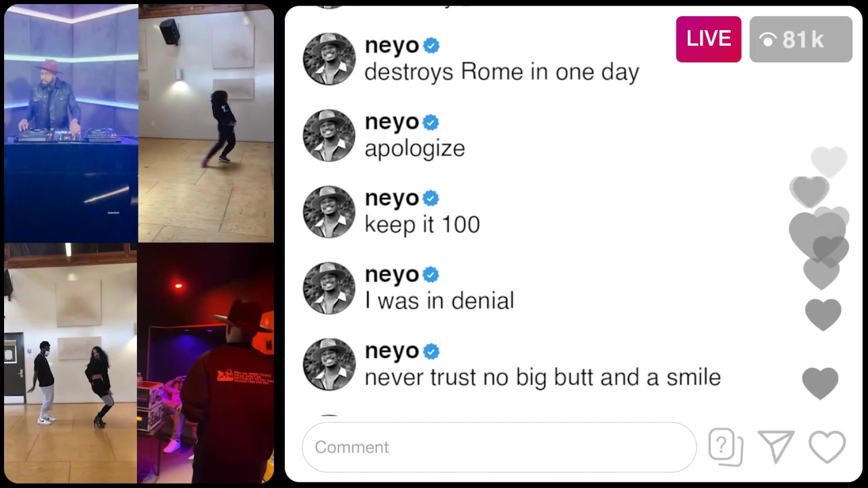Click neyo avatar beside 'keep it 100'

329,212
